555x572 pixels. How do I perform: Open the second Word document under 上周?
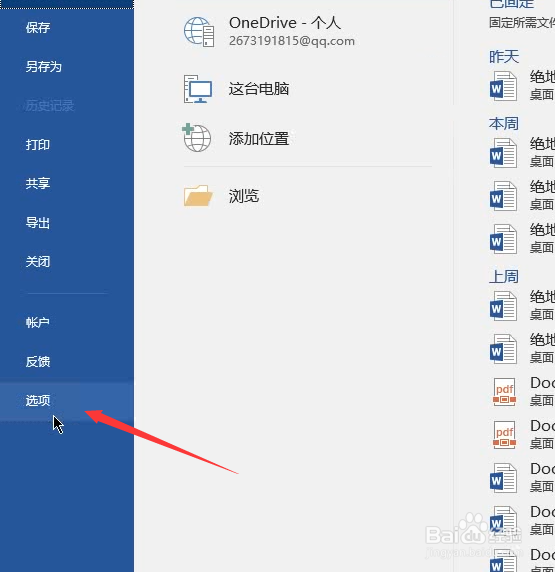tap(522, 349)
